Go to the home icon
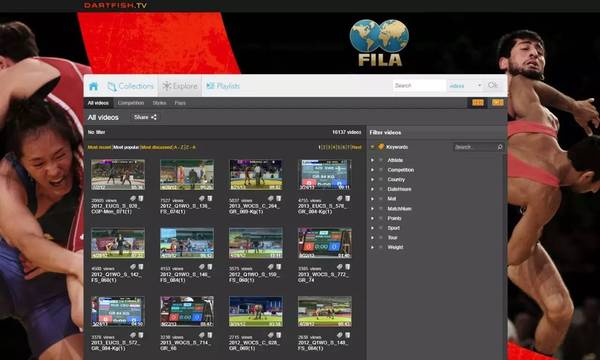Image resolution: width=600 pixels, height=360 pixels. [93, 86]
